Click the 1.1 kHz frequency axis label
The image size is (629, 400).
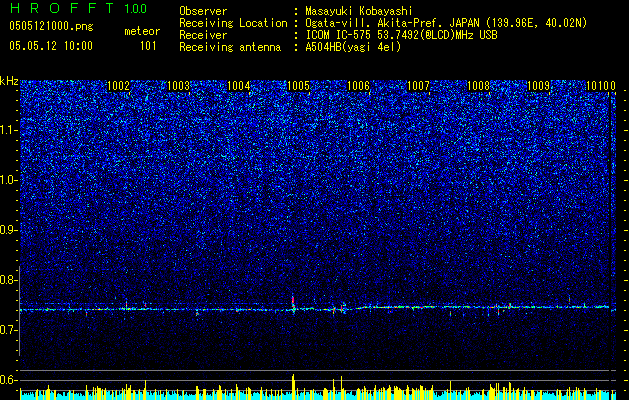[x=9, y=130]
